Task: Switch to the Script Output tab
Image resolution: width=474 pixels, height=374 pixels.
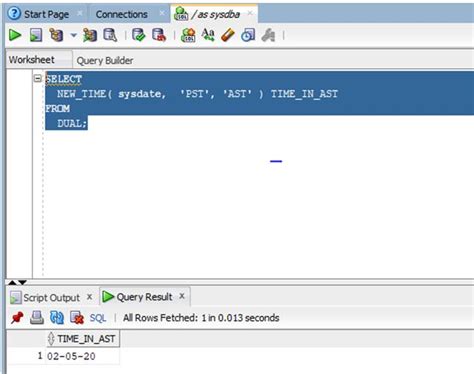Action: [51, 297]
